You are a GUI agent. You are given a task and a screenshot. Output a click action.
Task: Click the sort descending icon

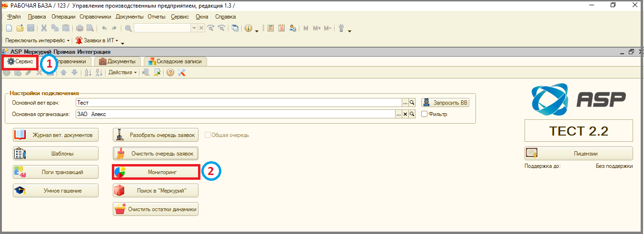tap(99, 72)
